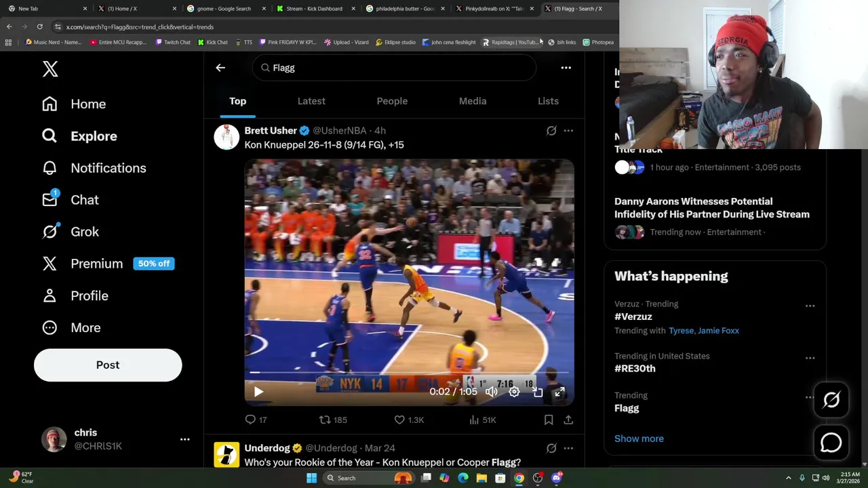Open Windows Start menu
This screenshot has width=868, height=488.
pos(311,478)
